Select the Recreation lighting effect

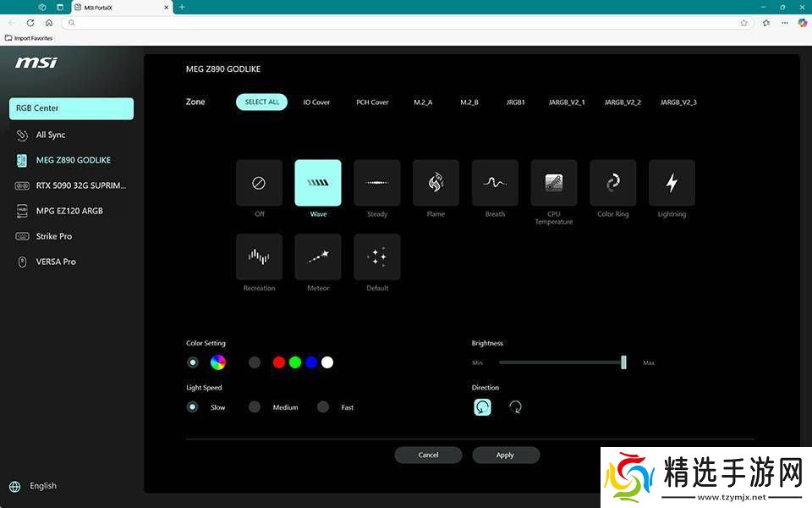click(x=259, y=257)
